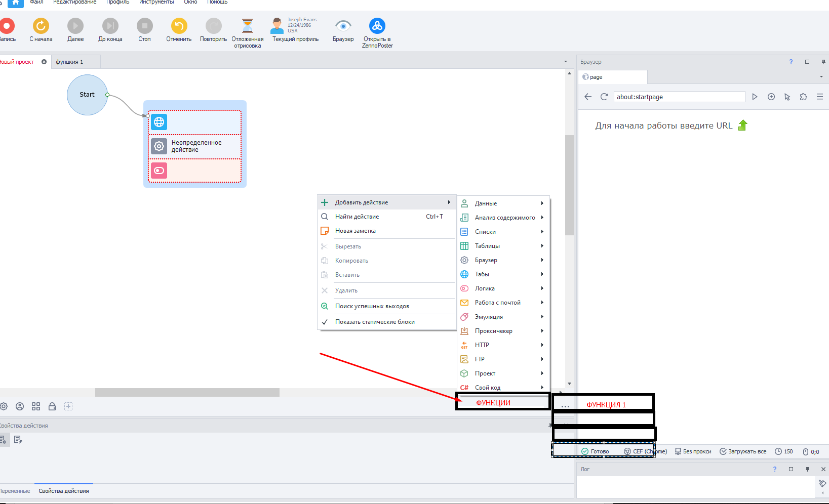Open project in ZennoPoster icon
Viewport: 829px width, 504px height.
pyautogui.click(x=377, y=26)
